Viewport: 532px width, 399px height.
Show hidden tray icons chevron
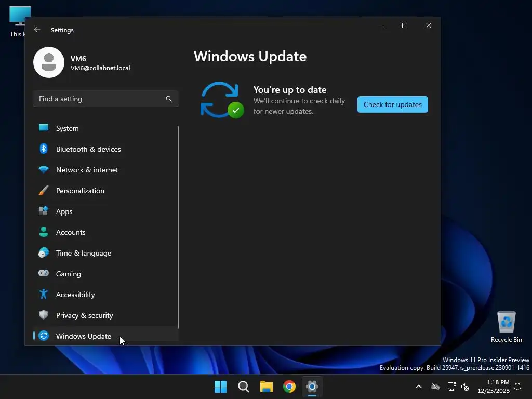pyautogui.click(x=419, y=387)
